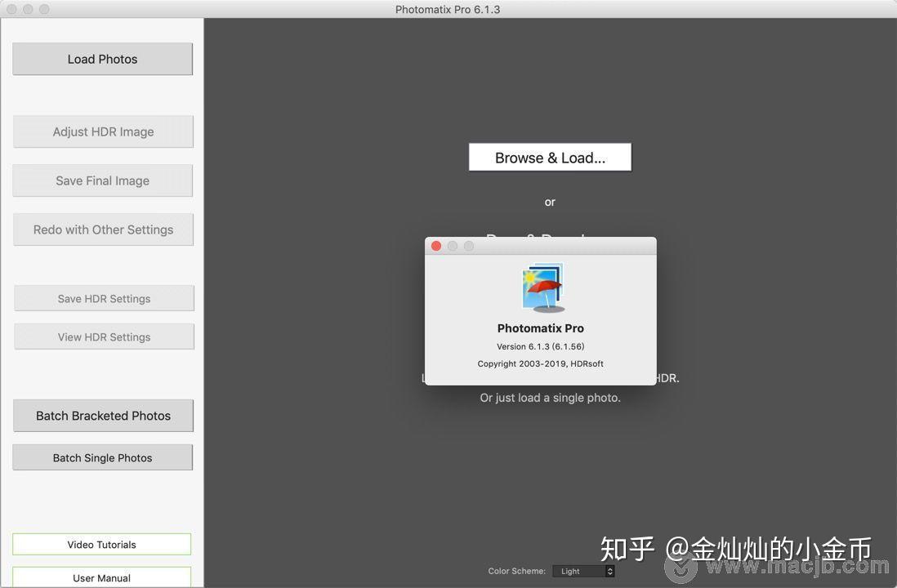897x588 pixels.
Task: Click Save Final Image
Action: (102, 180)
